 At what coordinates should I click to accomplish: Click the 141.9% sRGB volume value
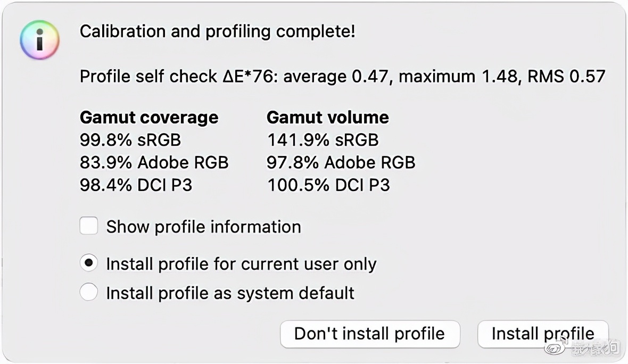322,140
